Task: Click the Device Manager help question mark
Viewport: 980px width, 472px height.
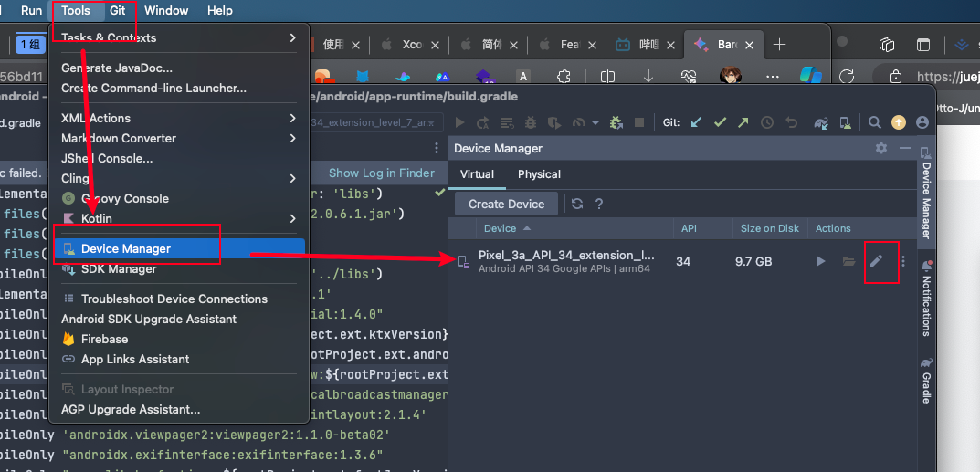Action: 599,204
